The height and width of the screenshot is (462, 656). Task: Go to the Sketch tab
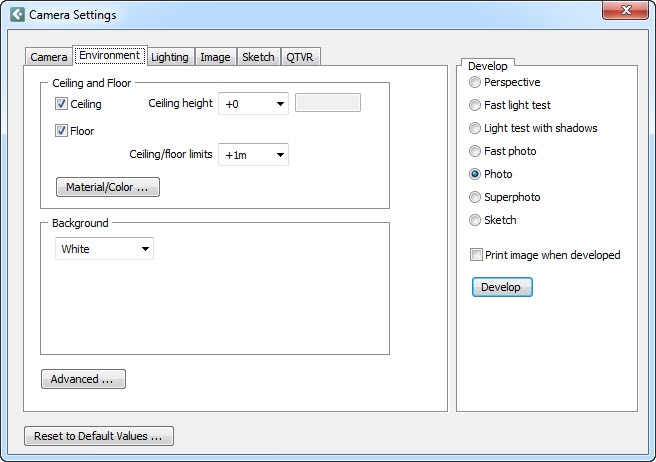click(258, 57)
